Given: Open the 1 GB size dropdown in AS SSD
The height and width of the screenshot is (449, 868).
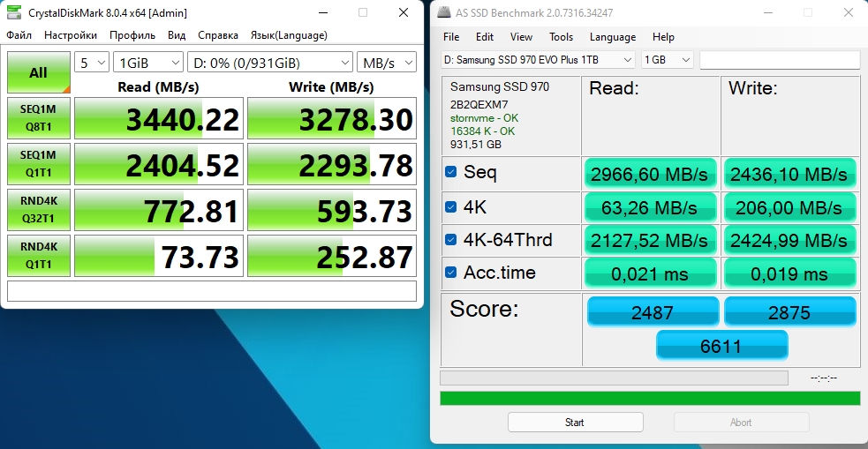Looking at the screenshot, I should 667,60.
